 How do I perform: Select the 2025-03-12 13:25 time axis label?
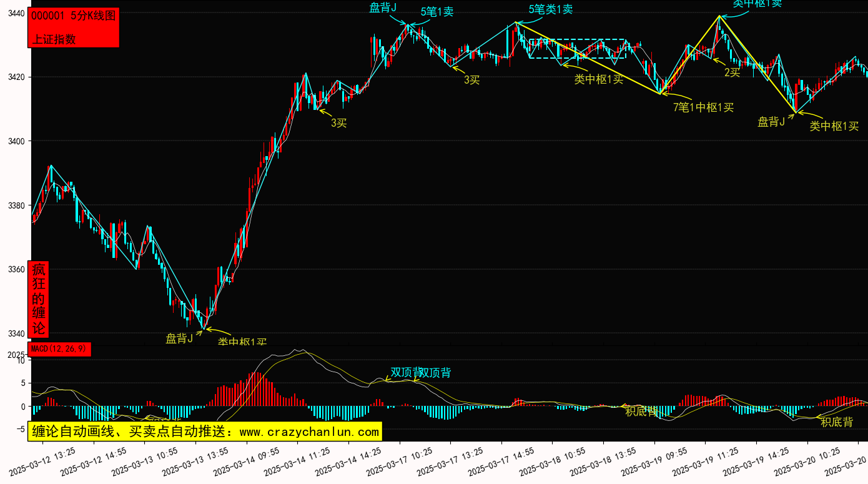(42, 462)
